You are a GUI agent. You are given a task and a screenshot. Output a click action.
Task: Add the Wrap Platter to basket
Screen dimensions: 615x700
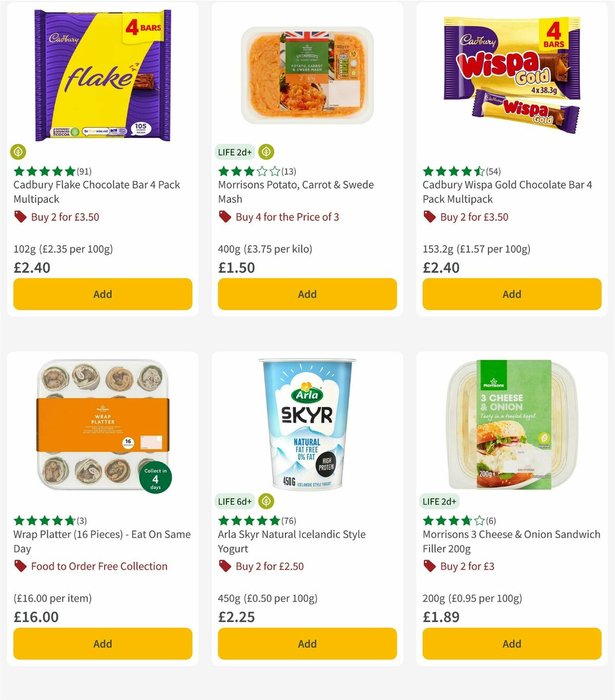pos(102,644)
